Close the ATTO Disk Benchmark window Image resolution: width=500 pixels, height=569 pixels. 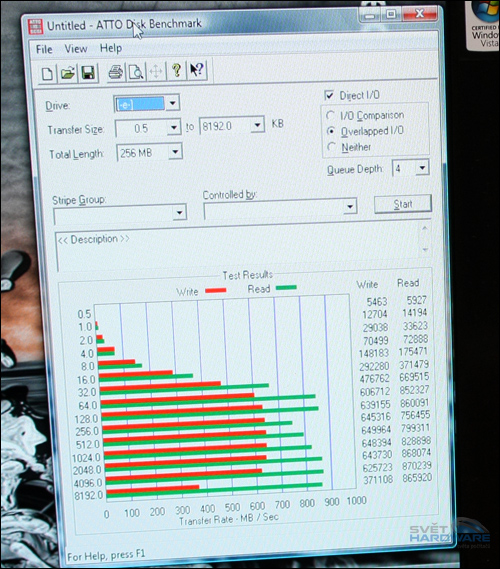pos(419,13)
